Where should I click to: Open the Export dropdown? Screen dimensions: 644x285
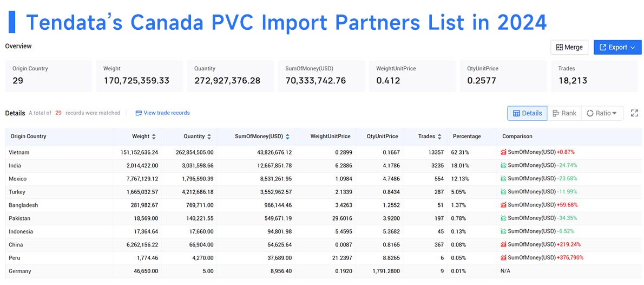pos(617,47)
